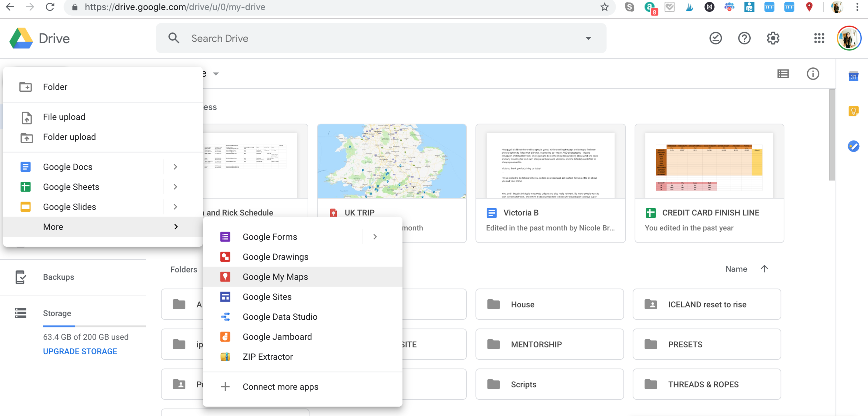868x416 pixels.
Task: Click the storage usage progress bar
Action: 94,326
